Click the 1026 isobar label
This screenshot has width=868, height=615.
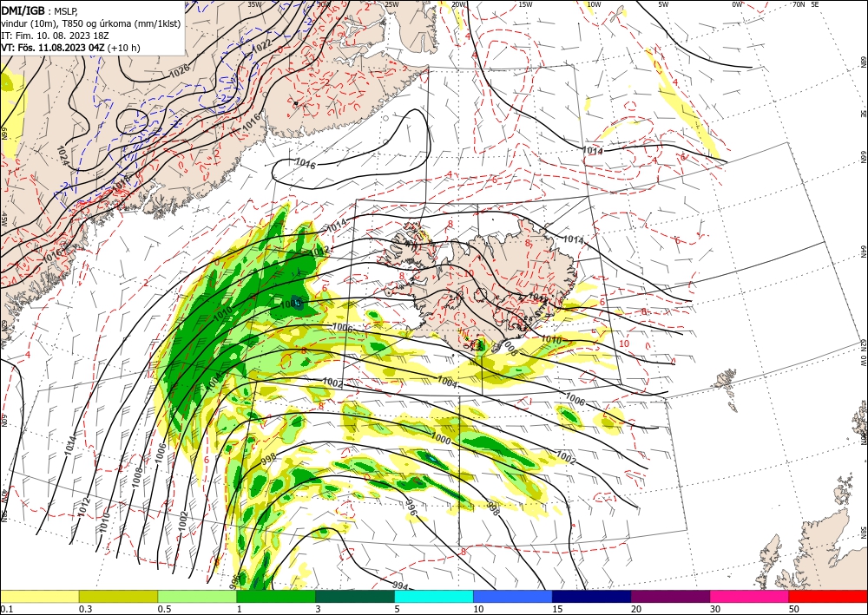tap(179, 72)
